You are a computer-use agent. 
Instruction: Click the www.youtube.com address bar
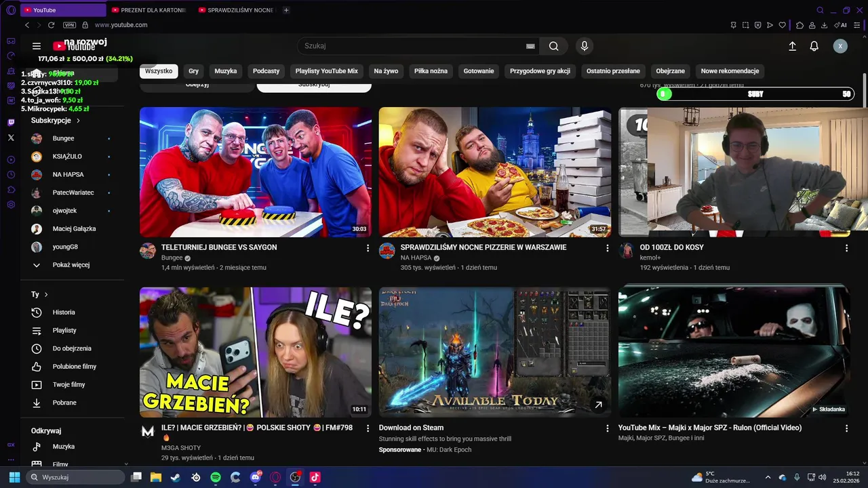[x=121, y=25]
